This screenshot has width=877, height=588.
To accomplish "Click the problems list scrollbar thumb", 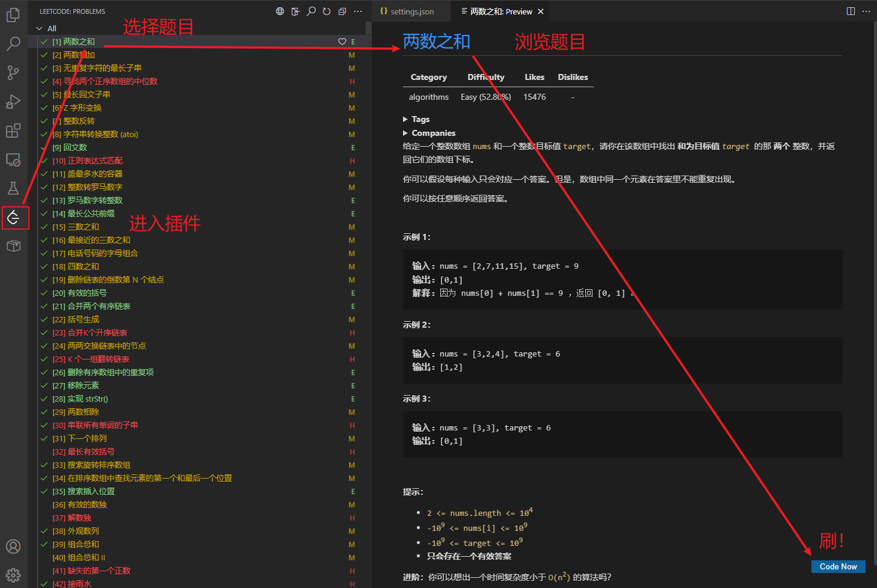I will tap(369, 28).
